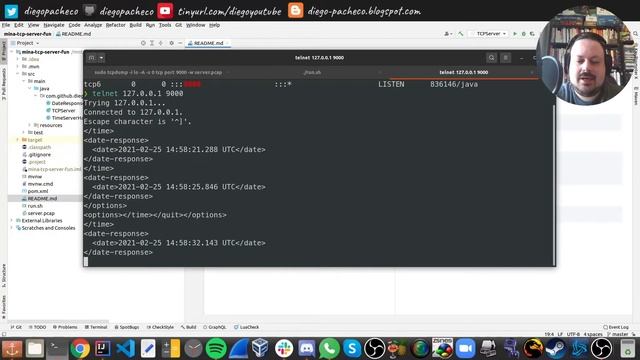
Task: Open Zoom from the dock
Action: pyautogui.click(x=465, y=349)
